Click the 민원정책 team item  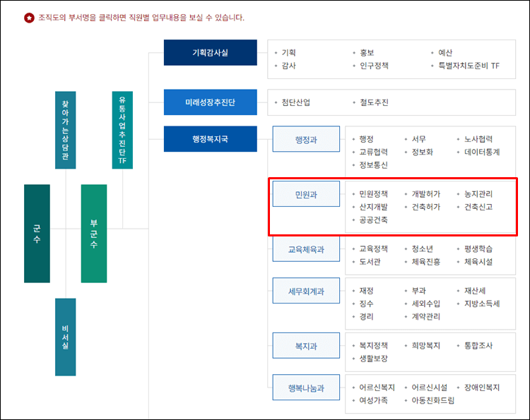coord(374,194)
